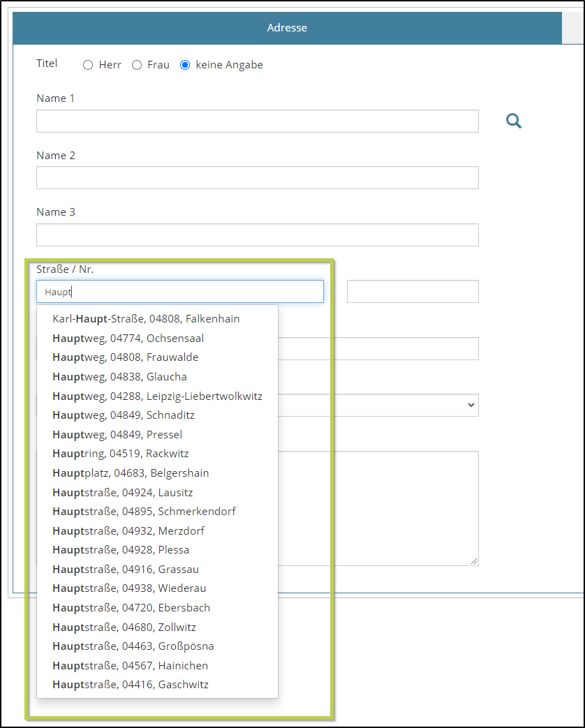Click into the Name 1 input field

coord(257,121)
